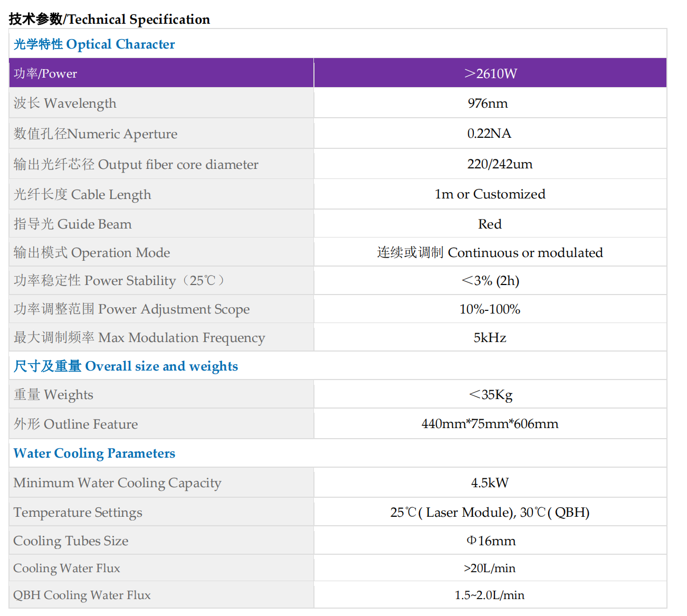Click the Technical Specification heading
This screenshot has height=616, width=687.
(x=109, y=20)
